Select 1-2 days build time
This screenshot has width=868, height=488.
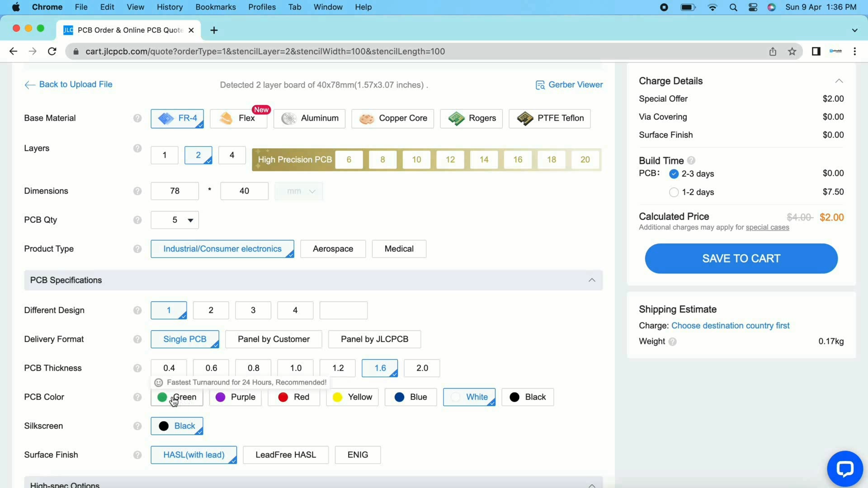click(x=674, y=192)
